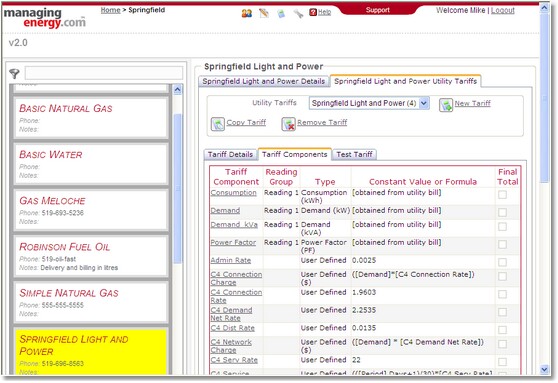
Task: Open the Demand tariff component link
Action: [225, 210]
